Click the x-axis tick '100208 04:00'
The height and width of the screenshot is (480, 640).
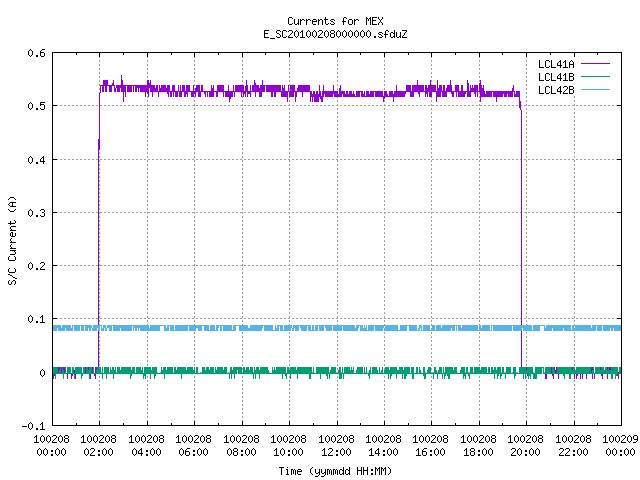pyautogui.click(x=146, y=445)
